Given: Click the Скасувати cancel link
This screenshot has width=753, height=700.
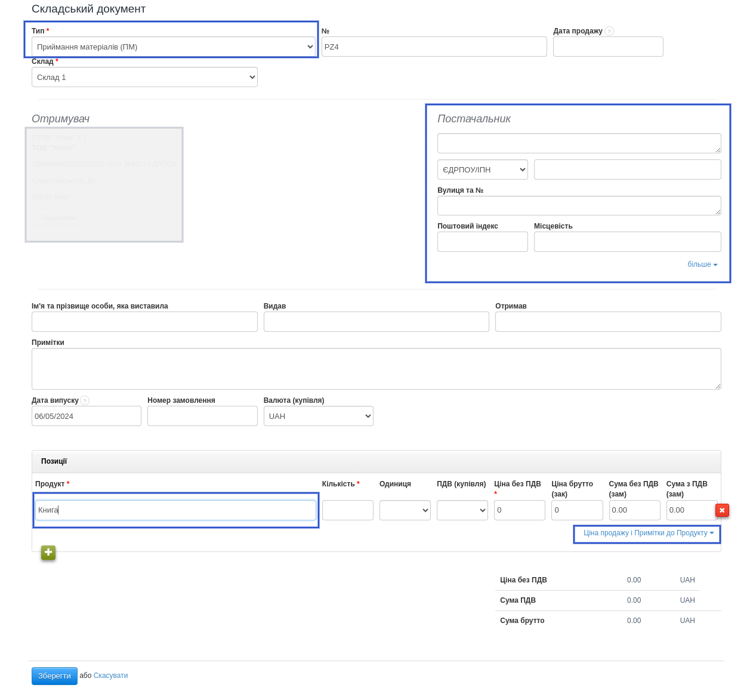Looking at the screenshot, I should pos(110,676).
